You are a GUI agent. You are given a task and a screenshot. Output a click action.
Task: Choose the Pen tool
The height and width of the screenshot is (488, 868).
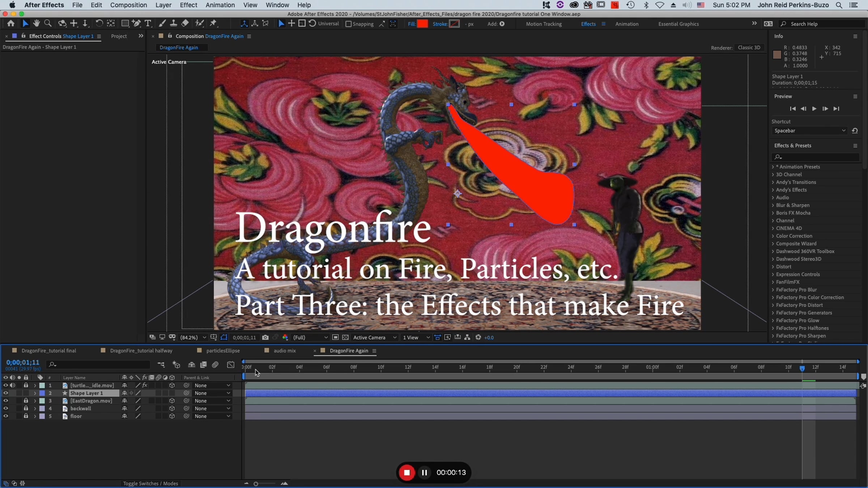(136, 23)
